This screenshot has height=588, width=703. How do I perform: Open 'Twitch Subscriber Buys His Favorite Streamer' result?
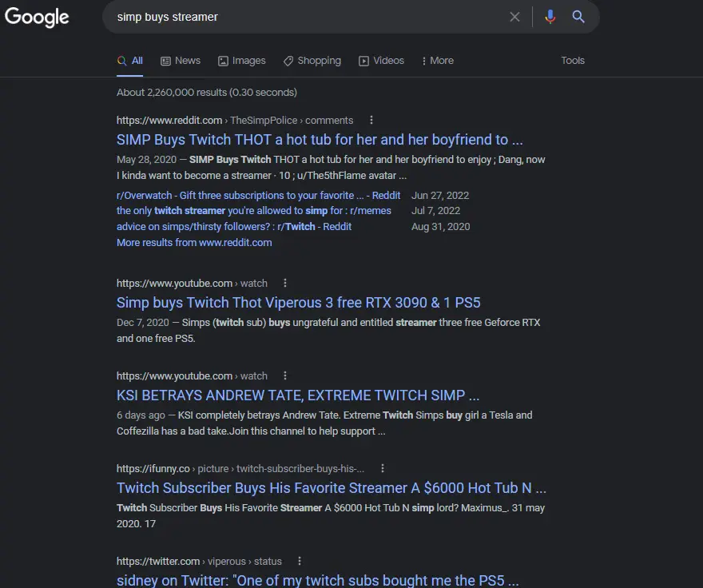coord(332,488)
